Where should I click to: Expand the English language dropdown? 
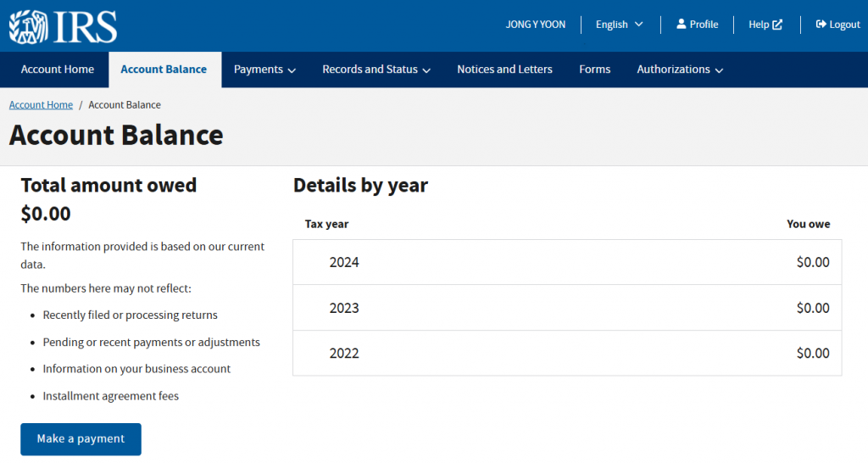coord(619,25)
